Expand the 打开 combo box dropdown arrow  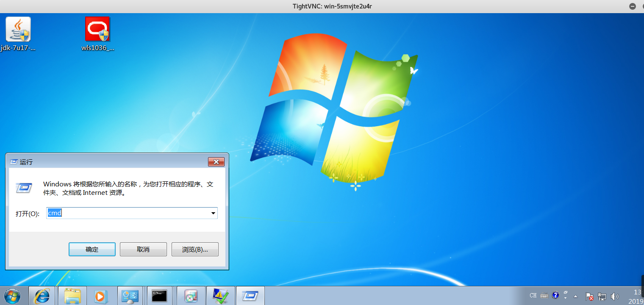213,213
